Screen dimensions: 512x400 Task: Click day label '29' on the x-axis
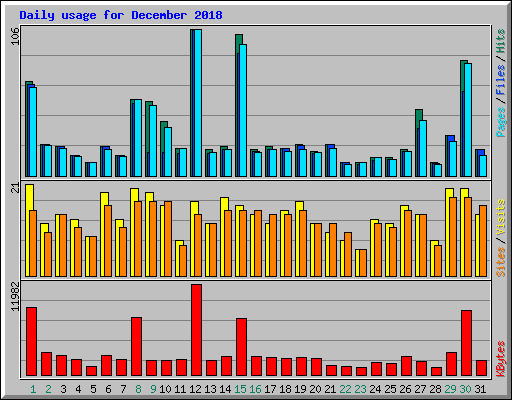(x=450, y=389)
